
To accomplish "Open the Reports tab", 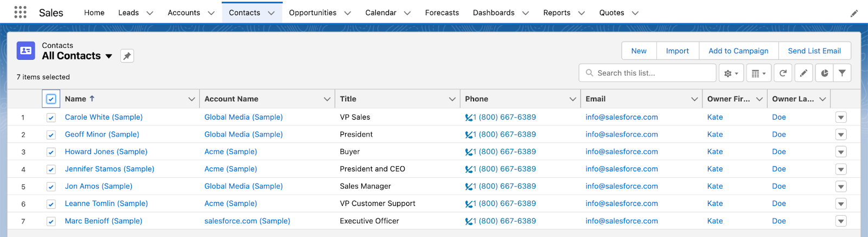I will [557, 13].
